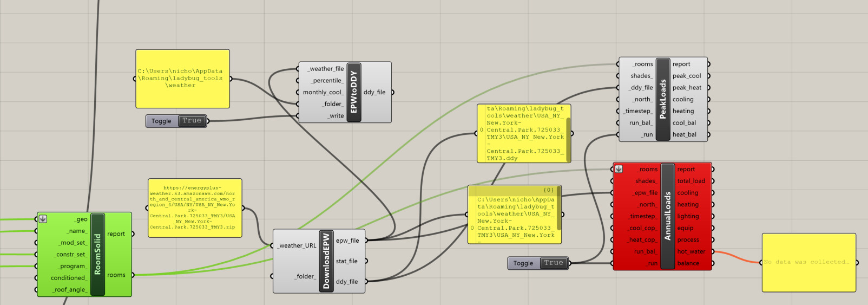Click the _heat_cop_ input on AnnualLoads
The image size is (868, 305).
643,240
